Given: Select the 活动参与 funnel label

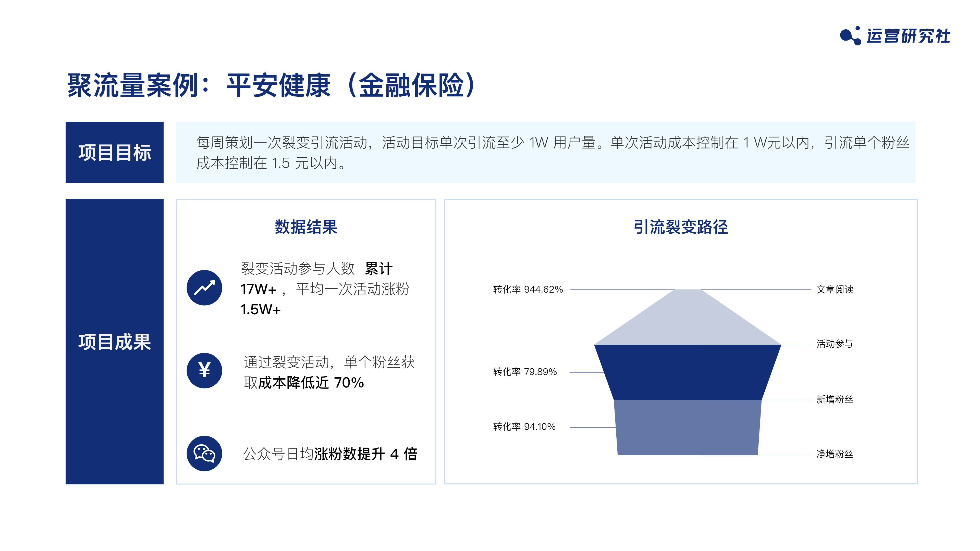Looking at the screenshot, I should pyautogui.click(x=835, y=344).
